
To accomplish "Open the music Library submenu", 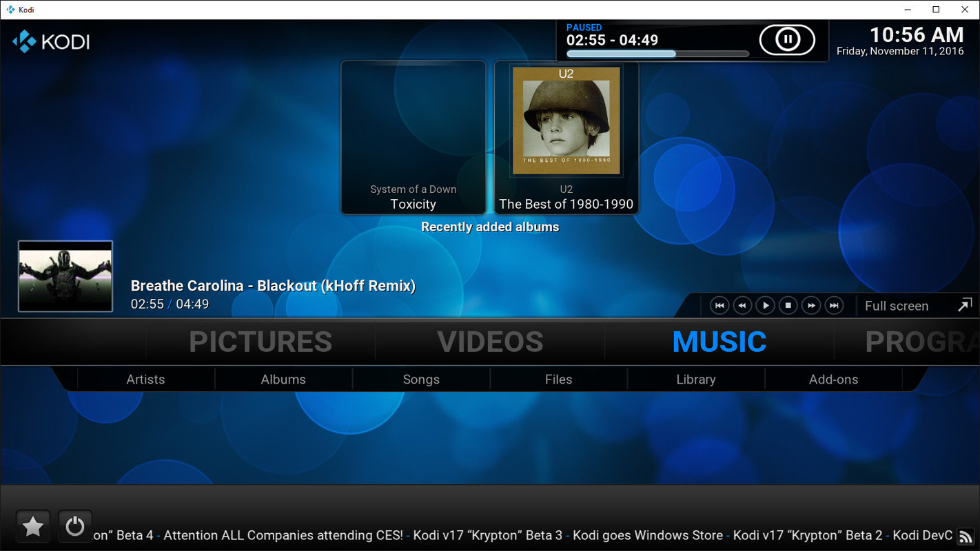I will 696,380.
